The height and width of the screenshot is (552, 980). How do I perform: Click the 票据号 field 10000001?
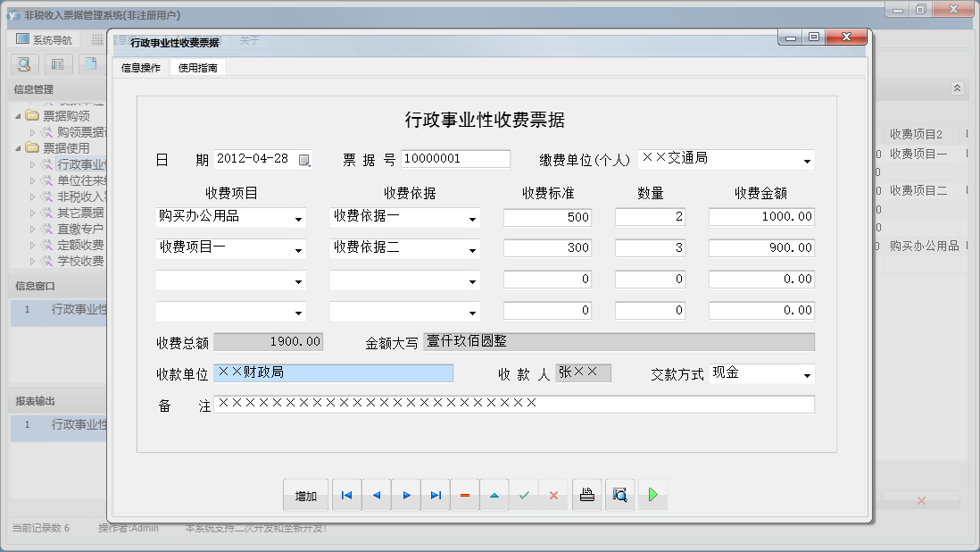tap(455, 159)
